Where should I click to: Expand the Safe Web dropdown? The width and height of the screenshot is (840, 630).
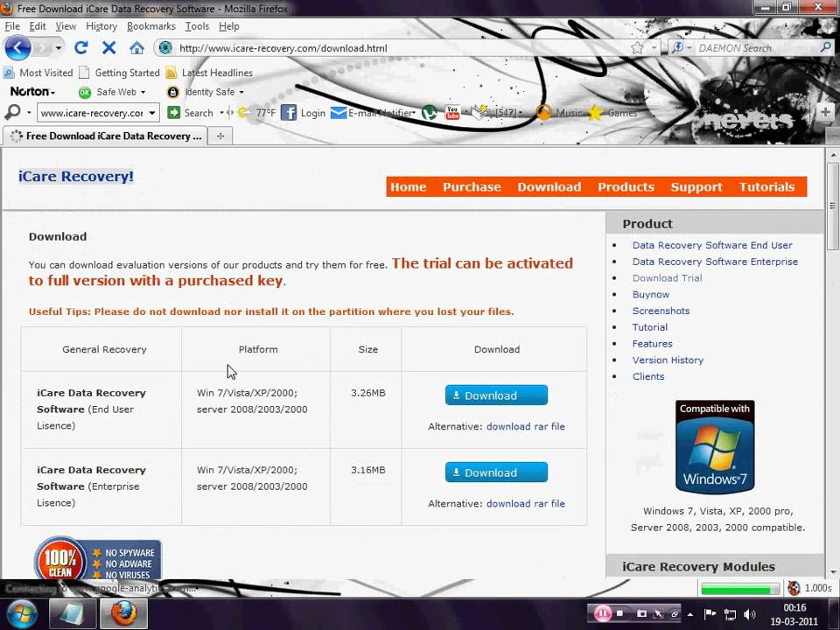point(143,92)
